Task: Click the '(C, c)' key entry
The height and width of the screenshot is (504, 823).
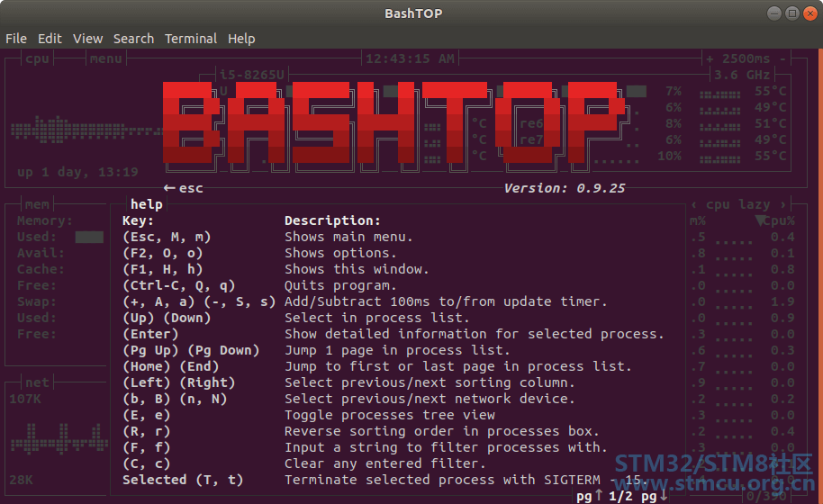Action: click(147, 464)
